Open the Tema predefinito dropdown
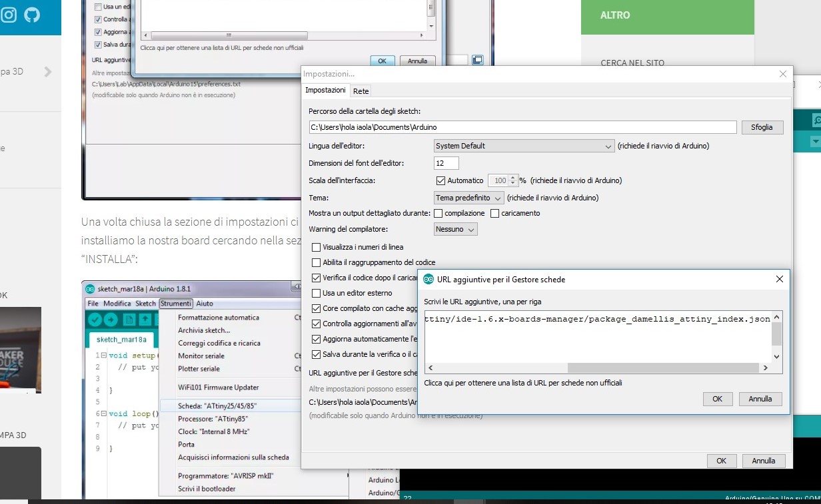This screenshot has height=504, width=821. pos(468,198)
